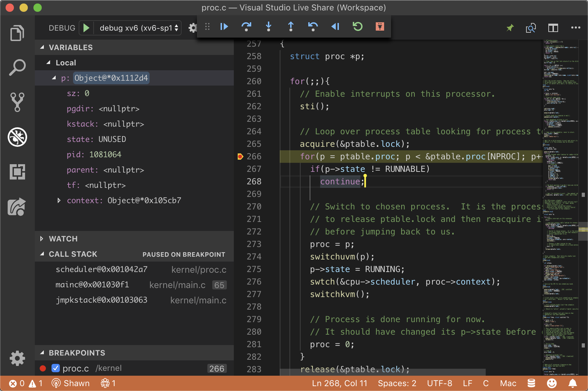Click the Step Into arrow icon

269,26
